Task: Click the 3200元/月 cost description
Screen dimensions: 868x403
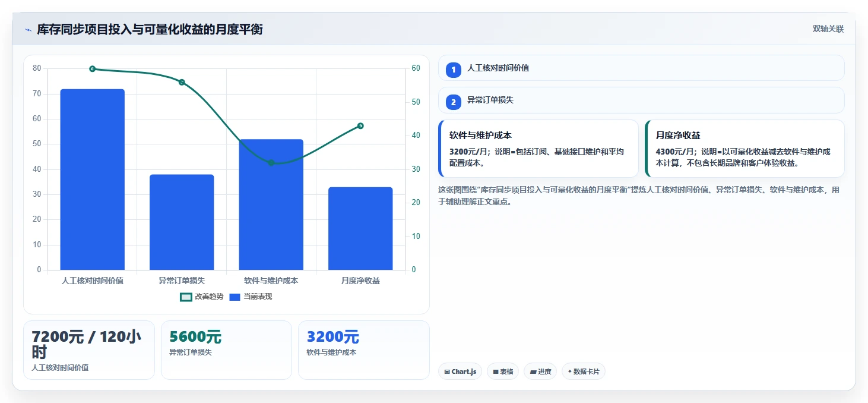Action: click(537, 158)
